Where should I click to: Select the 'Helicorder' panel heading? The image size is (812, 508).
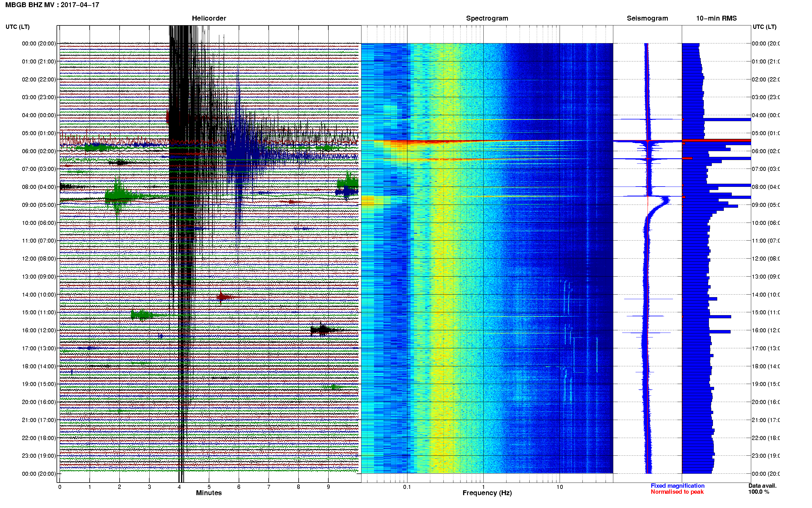pyautogui.click(x=209, y=18)
